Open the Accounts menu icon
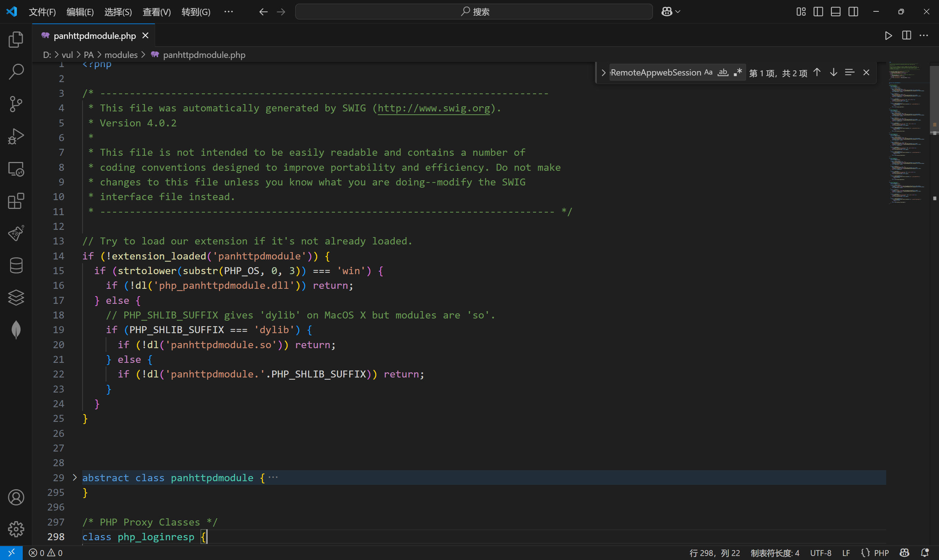Image resolution: width=939 pixels, height=560 pixels. [16, 497]
